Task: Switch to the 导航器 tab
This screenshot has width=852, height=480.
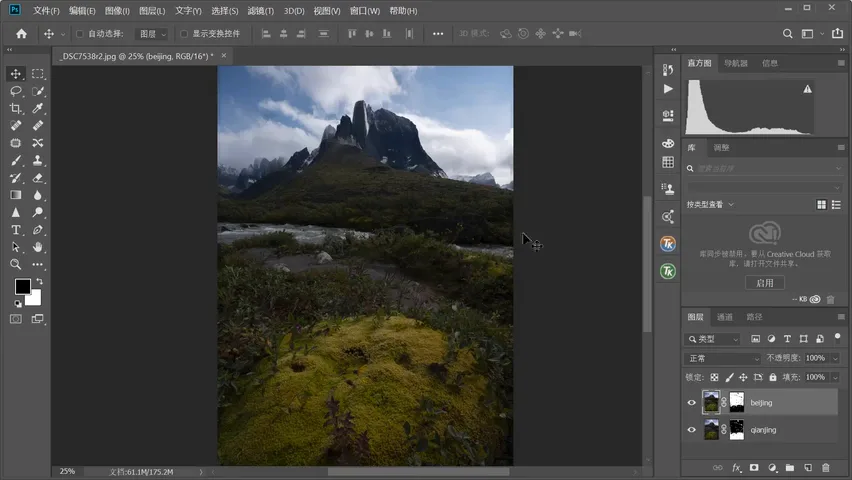Action: 736,63
